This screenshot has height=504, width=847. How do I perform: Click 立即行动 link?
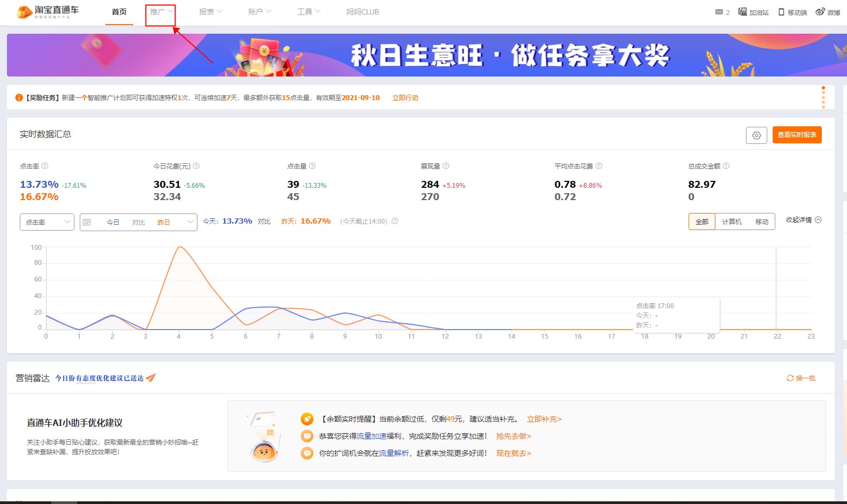click(405, 98)
